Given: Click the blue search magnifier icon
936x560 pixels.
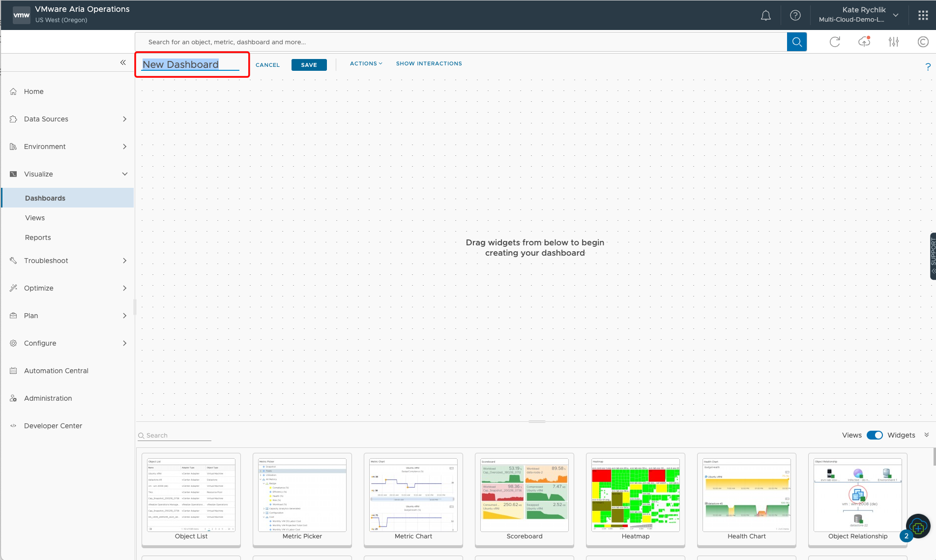Looking at the screenshot, I should [796, 42].
